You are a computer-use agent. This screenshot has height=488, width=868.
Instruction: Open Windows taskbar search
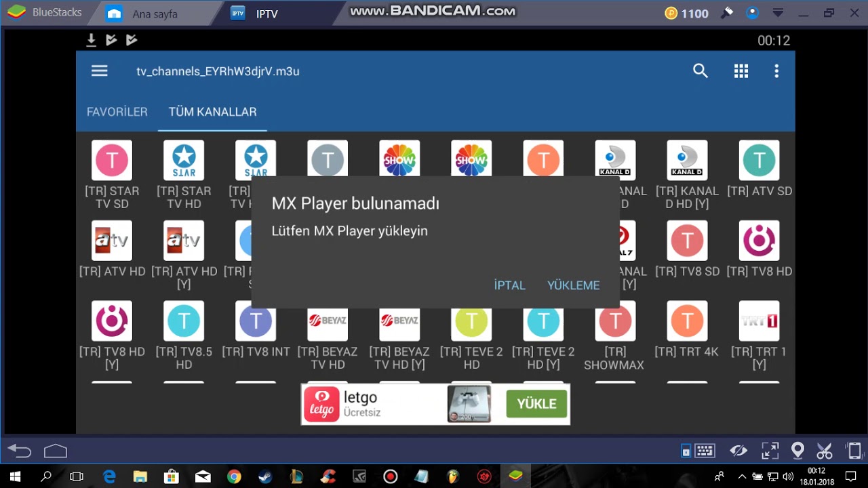click(46, 476)
